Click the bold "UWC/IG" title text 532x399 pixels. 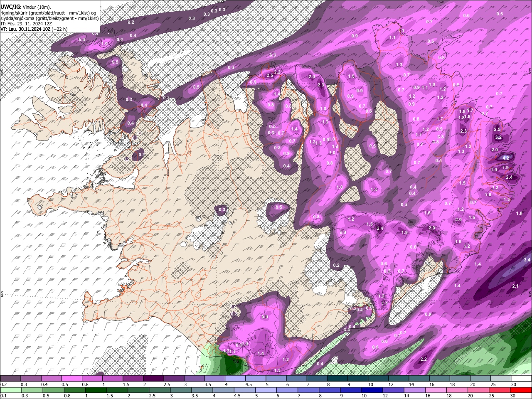(x=10, y=7)
